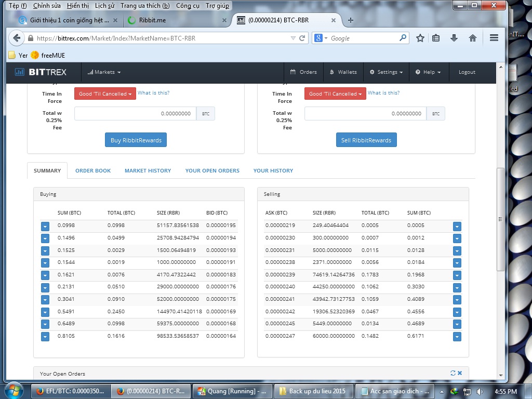Click the Bittrex logo
This screenshot has width=532, height=399.
(x=41, y=72)
